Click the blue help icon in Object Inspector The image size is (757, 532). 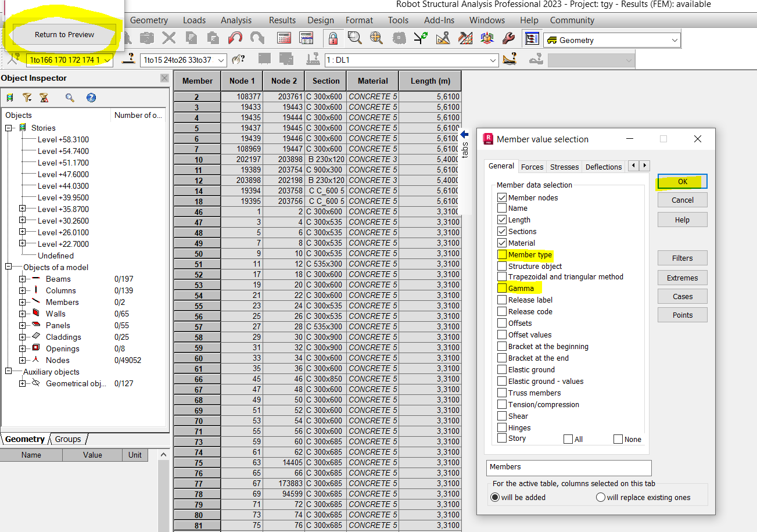point(91,98)
